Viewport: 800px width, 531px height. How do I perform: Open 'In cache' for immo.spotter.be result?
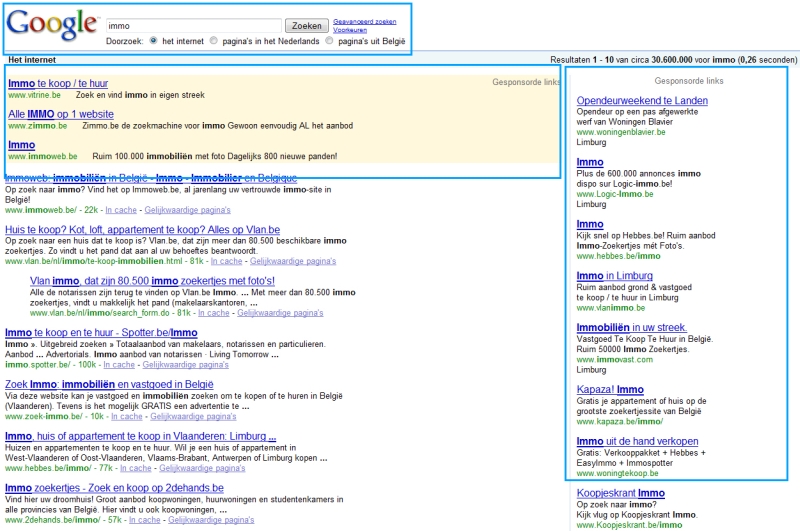[119, 365]
